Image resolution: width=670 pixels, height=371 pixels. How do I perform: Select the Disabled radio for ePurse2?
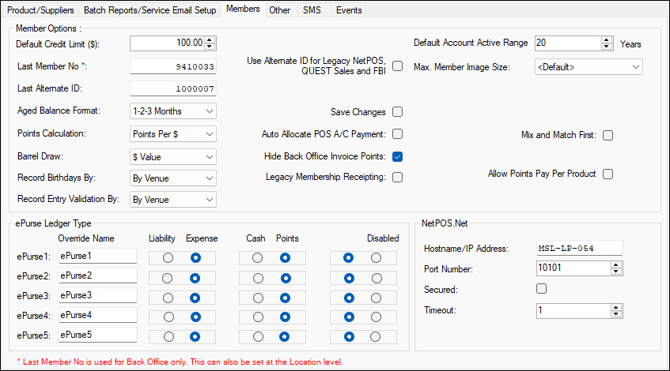point(377,278)
